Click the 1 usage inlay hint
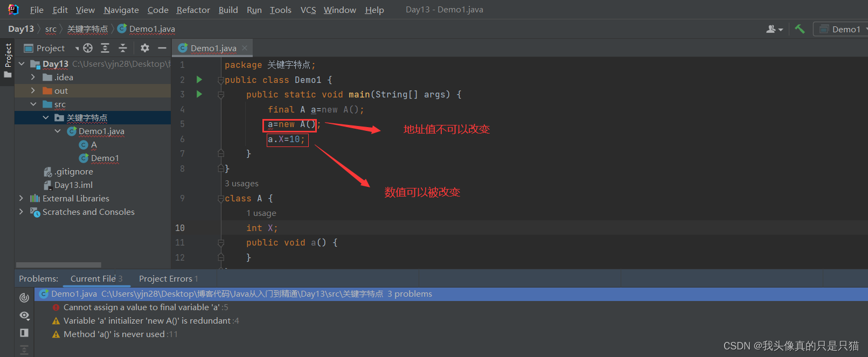This screenshot has height=357, width=868. point(261,213)
